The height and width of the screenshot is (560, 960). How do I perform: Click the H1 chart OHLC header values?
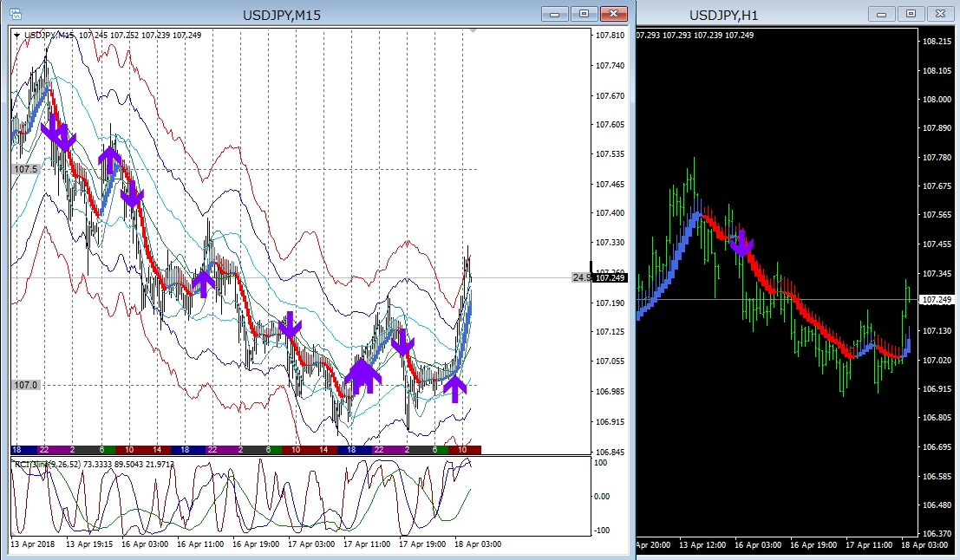[x=695, y=36]
